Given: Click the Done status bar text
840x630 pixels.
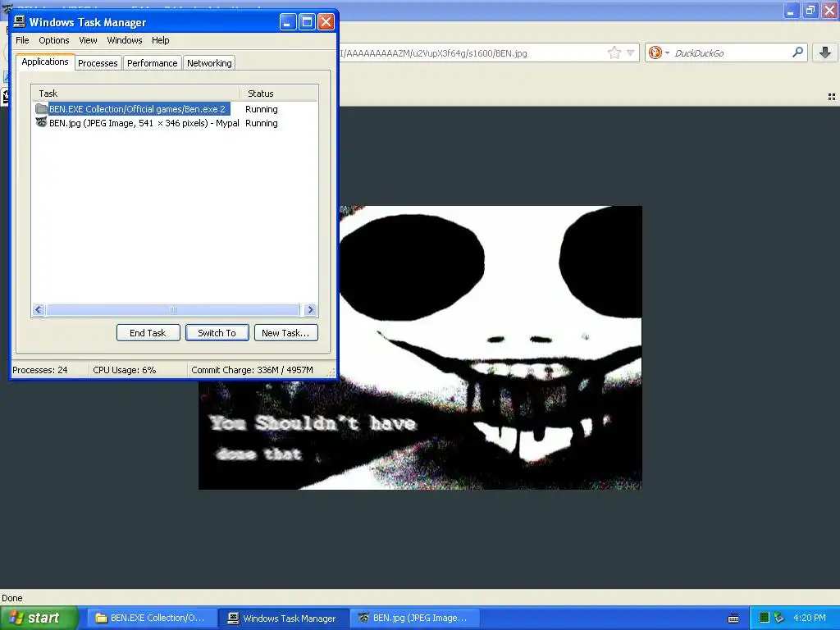Looking at the screenshot, I should 11,598.
